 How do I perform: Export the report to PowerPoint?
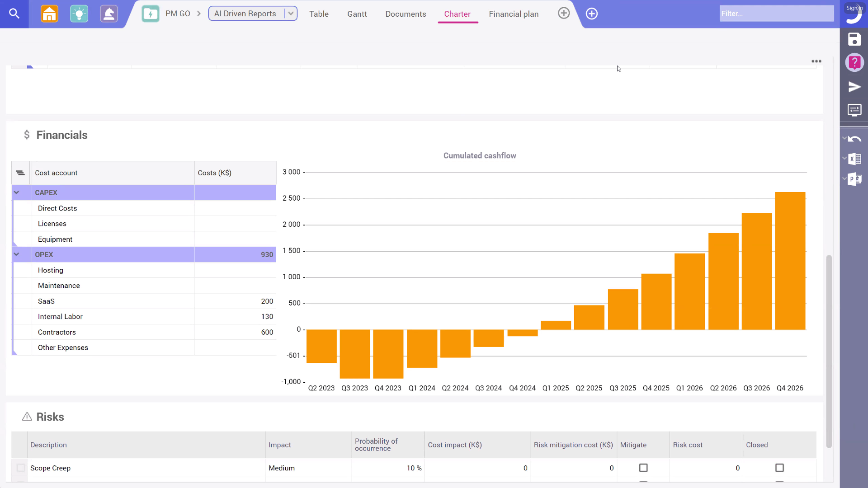[x=855, y=179]
